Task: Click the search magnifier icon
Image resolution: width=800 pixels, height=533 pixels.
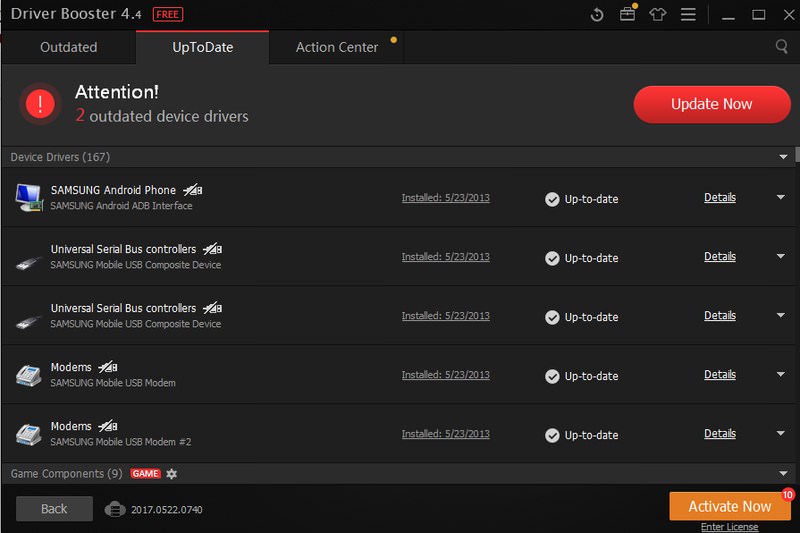Action: click(781, 46)
